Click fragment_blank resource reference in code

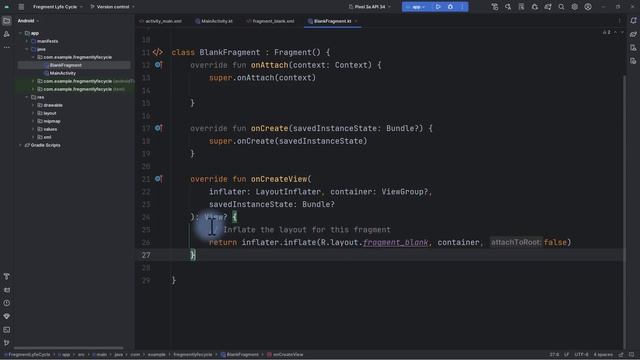[395, 242]
